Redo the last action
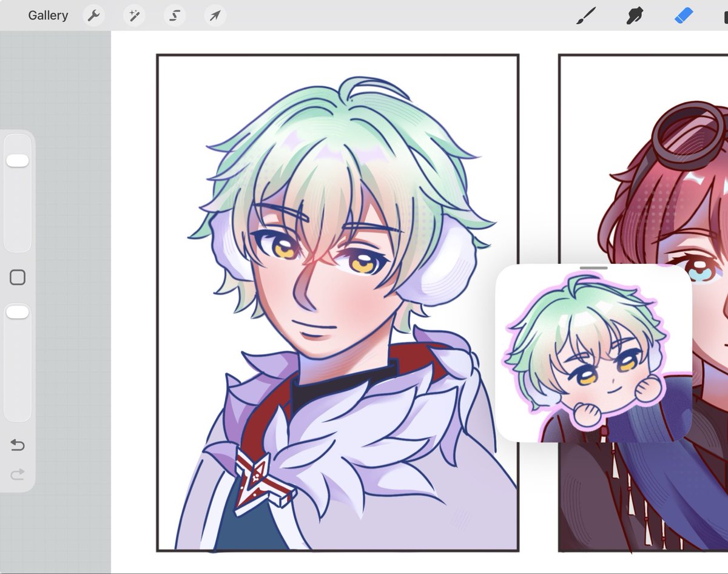Image resolution: width=728 pixels, height=574 pixels. click(x=18, y=474)
